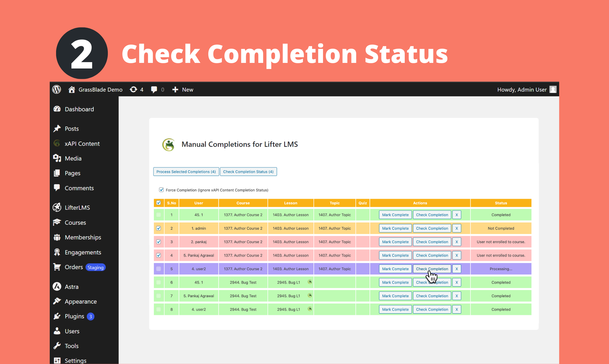This screenshot has height=364, width=609.
Task: Click Mark Complete in row 2
Action: pyautogui.click(x=395, y=228)
